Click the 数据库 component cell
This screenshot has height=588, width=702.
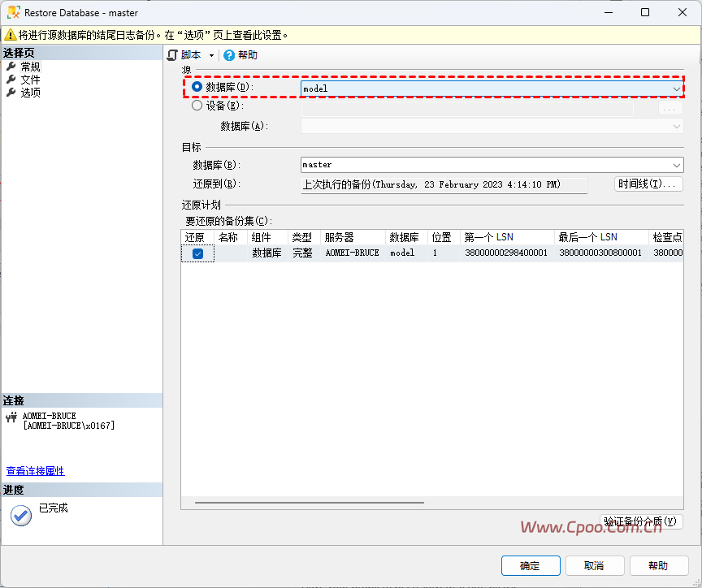tap(266, 253)
